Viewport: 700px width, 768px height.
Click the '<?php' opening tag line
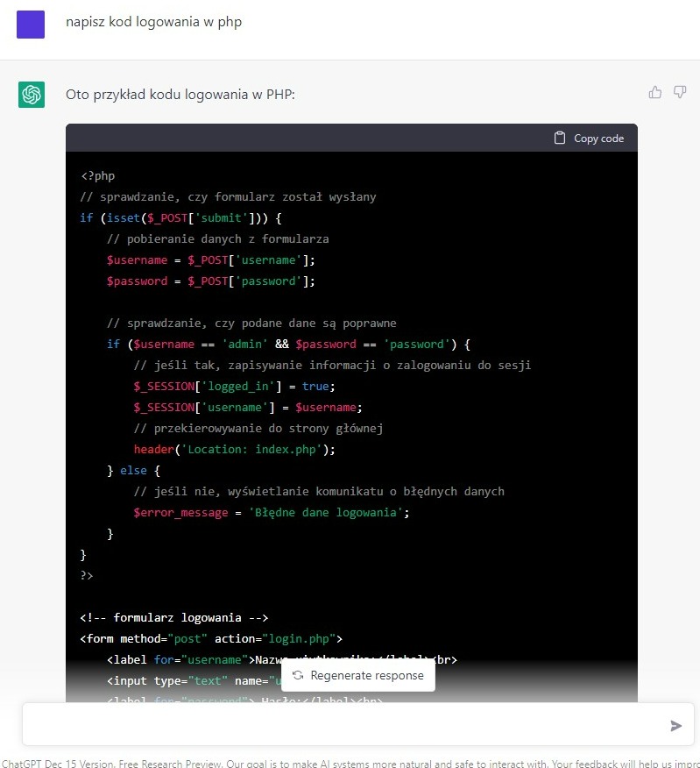pos(98,176)
